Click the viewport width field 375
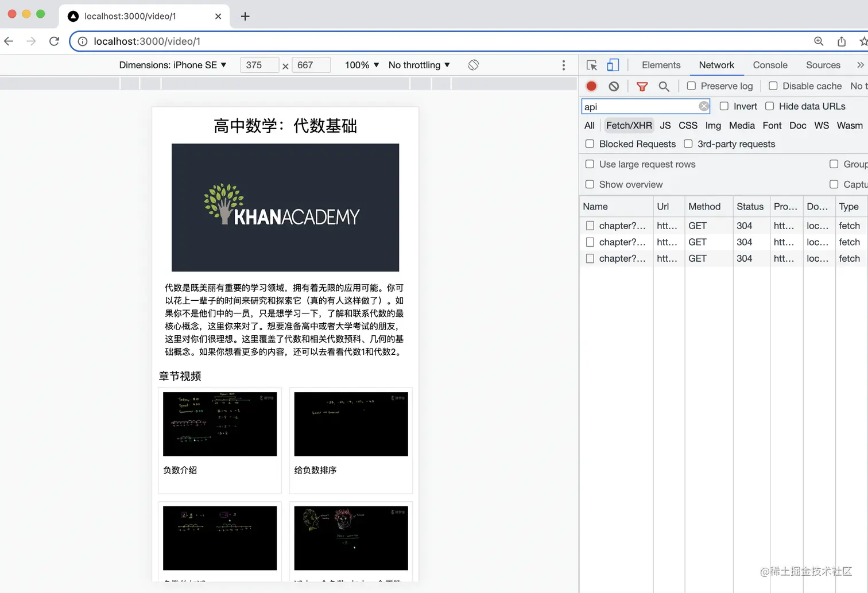The image size is (868, 593). coord(259,65)
